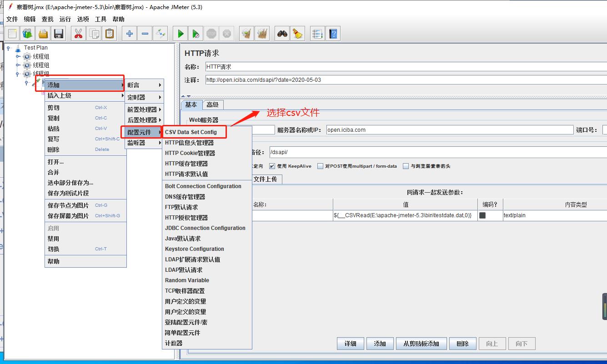
Task: Click the Stop test icon
Action: click(x=211, y=34)
